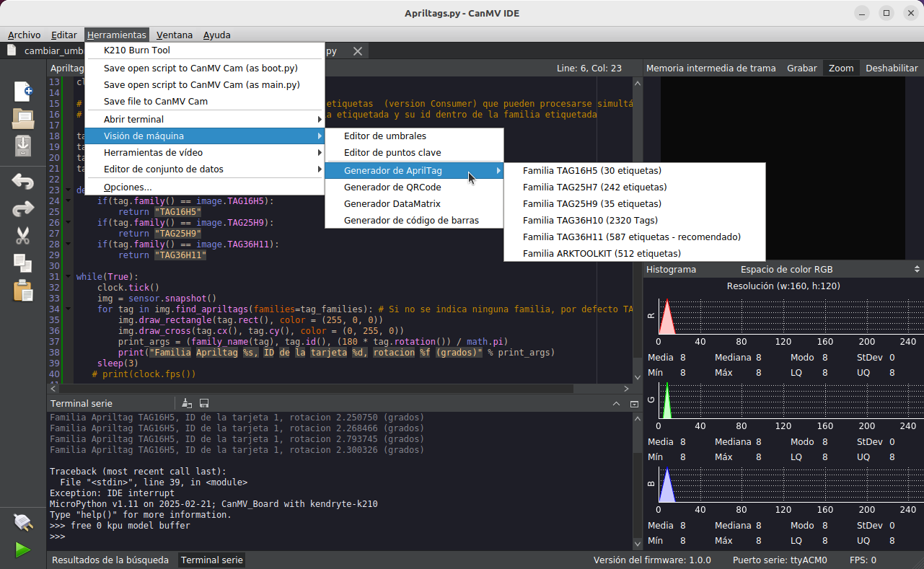Choose Familia TAG25H7 (242 etiquetas)
This screenshot has width=924, height=569.
click(635, 187)
